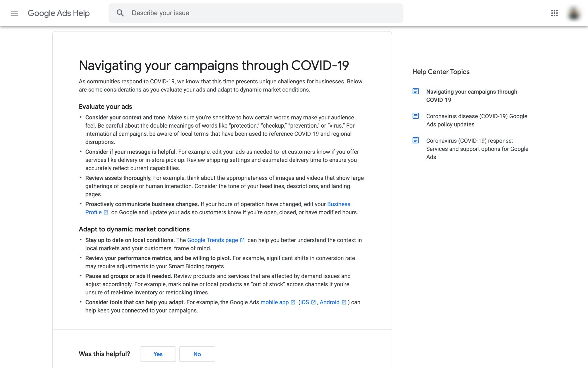Open the Business Profile link
The height and width of the screenshot is (368, 588).
click(x=339, y=204)
